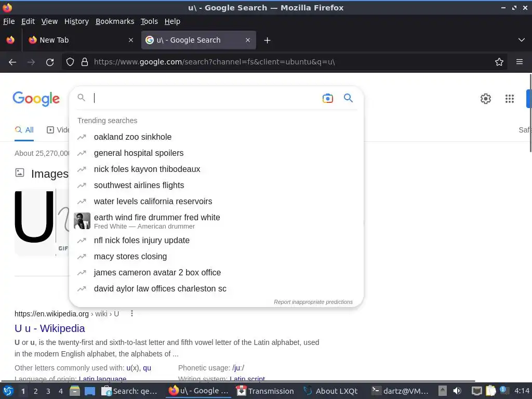Click the show desktop taskbar icon
This screenshot has height=399, width=532.
tap(89, 391)
